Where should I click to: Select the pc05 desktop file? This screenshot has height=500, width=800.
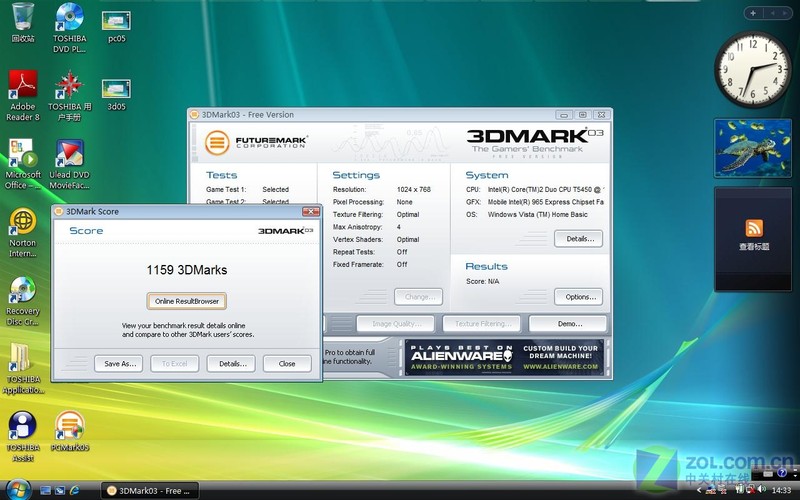click(116, 27)
